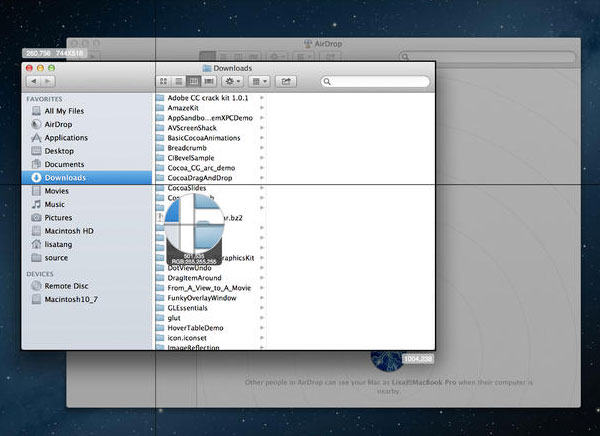Screen dimensions: 600x436
Task: Go back in Downloads window
Action: [x=33, y=81]
